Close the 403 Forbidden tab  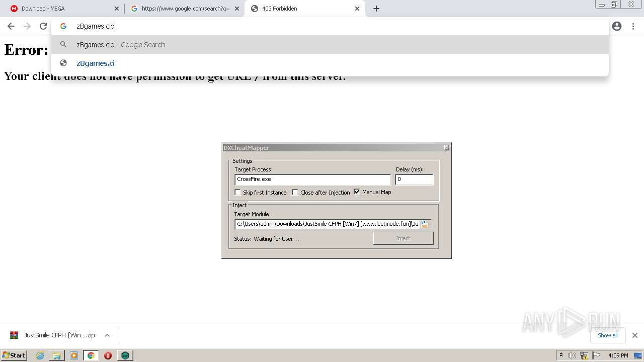[357, 9]
